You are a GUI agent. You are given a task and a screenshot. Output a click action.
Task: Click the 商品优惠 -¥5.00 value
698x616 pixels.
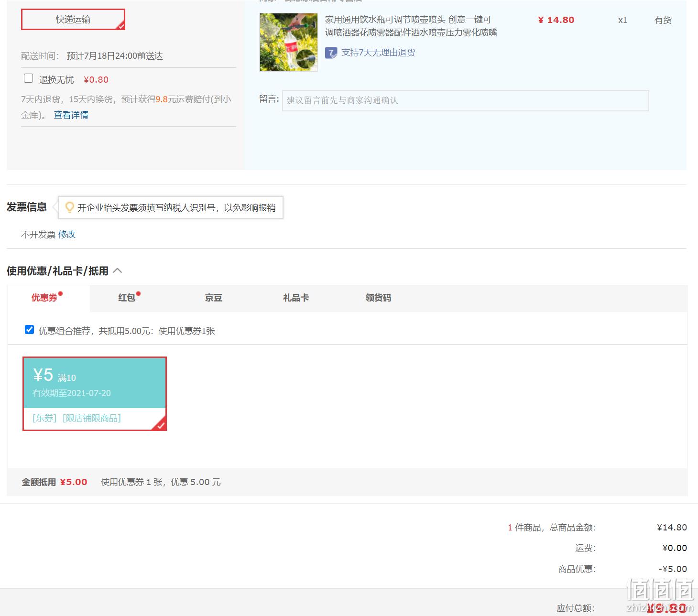[x=672, y=569]
